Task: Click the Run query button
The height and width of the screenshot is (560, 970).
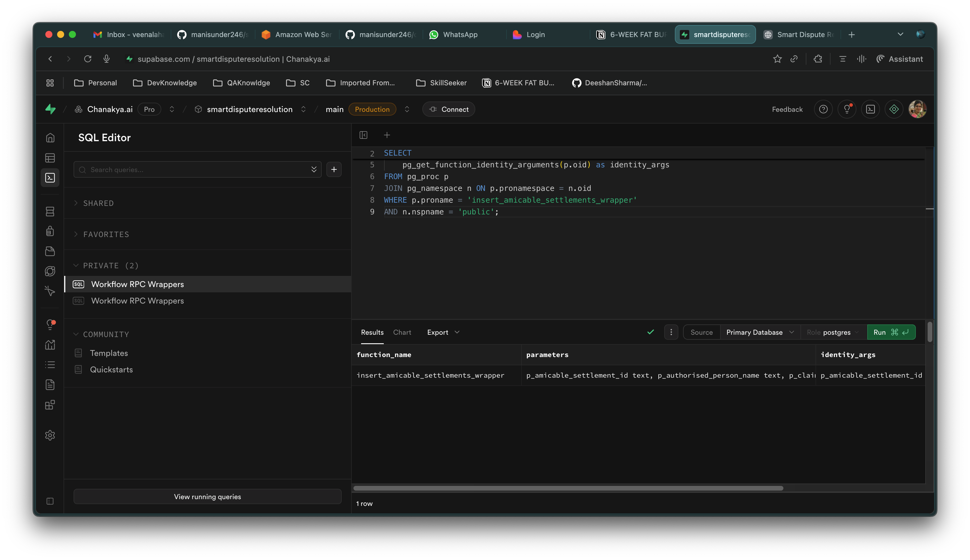Action: pos(891,332)
